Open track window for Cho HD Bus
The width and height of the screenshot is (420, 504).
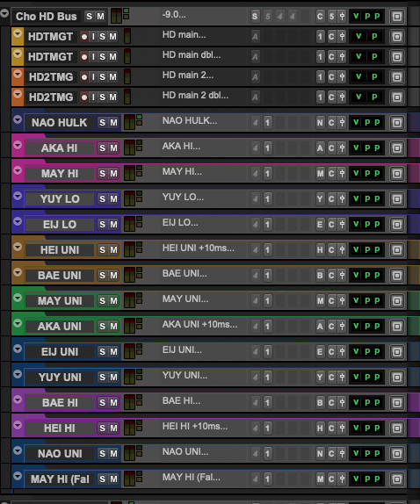[397, 17]
